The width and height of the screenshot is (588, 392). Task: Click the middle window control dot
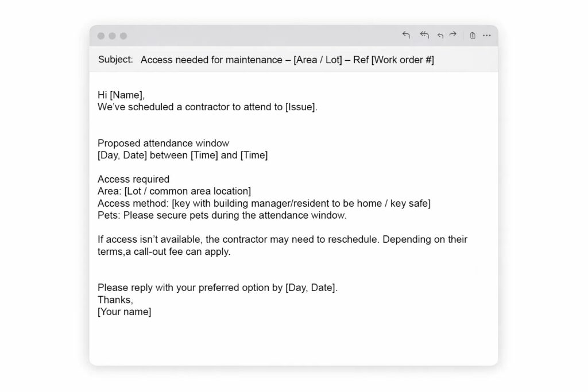pyautogui.click(x=112, y=36)
